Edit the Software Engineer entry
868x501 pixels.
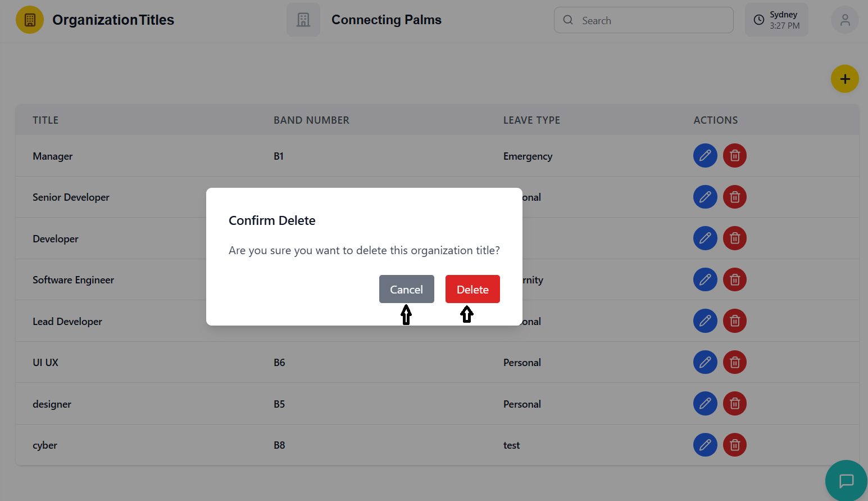pyautogui.click(x=705, y=279)
